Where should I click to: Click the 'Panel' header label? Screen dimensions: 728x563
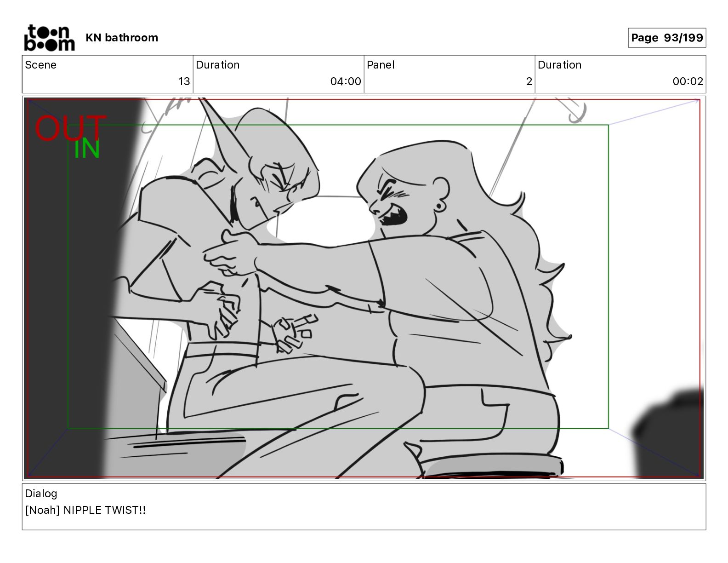[381, 65]
